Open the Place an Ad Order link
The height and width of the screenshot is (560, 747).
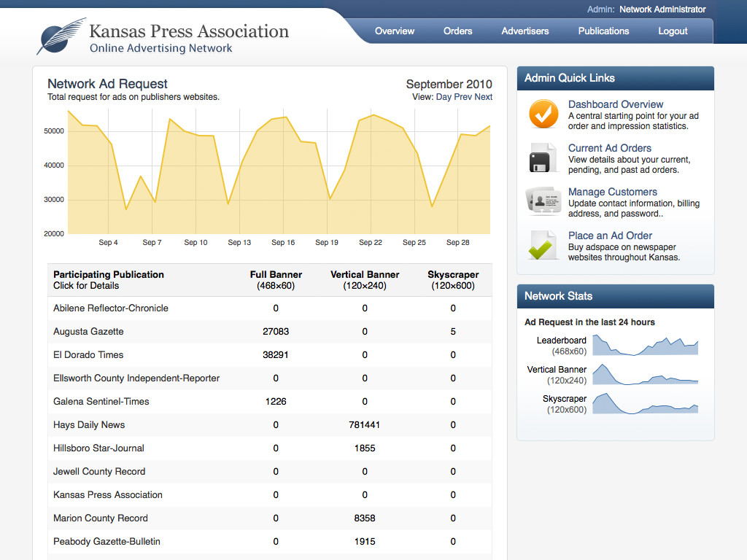(x=610, y=236)
